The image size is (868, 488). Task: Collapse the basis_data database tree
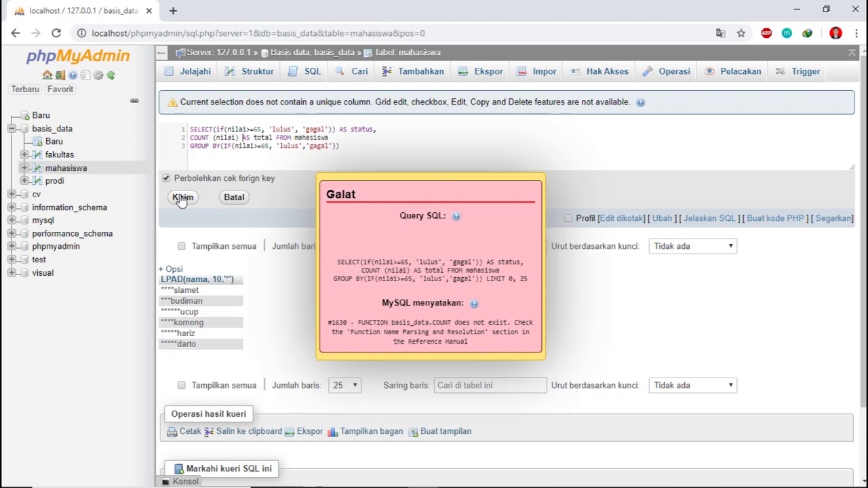pyautogui.click(x=12, y=129)
